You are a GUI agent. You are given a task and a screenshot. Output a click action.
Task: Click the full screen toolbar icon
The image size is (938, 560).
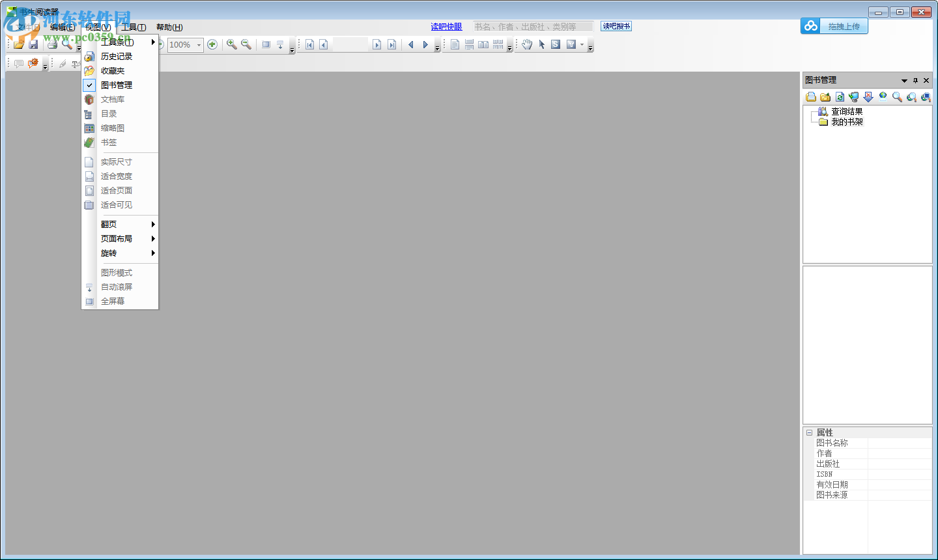(266, 44)
